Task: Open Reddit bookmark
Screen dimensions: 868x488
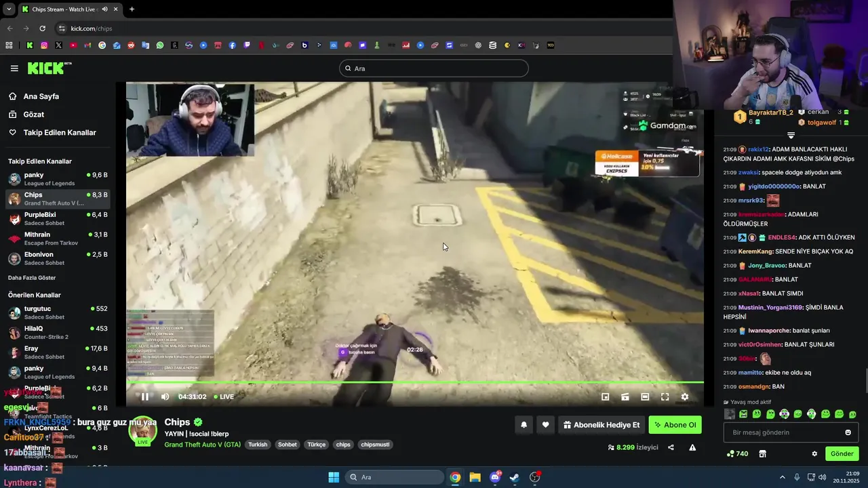Action: point(131,45)
